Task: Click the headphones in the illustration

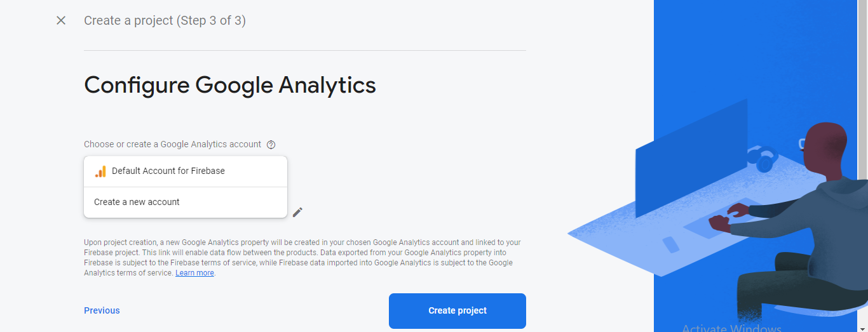Action: pos(763,159)
